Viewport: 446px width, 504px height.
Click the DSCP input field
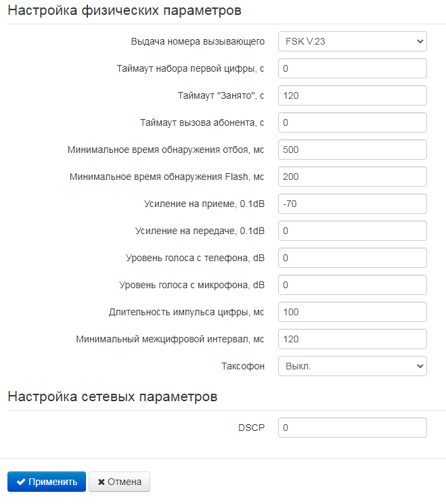tap(352, 428)
